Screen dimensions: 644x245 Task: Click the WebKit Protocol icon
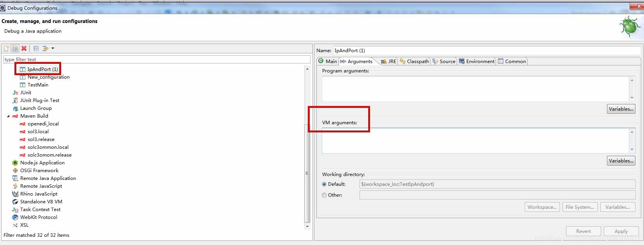[15, 217]
